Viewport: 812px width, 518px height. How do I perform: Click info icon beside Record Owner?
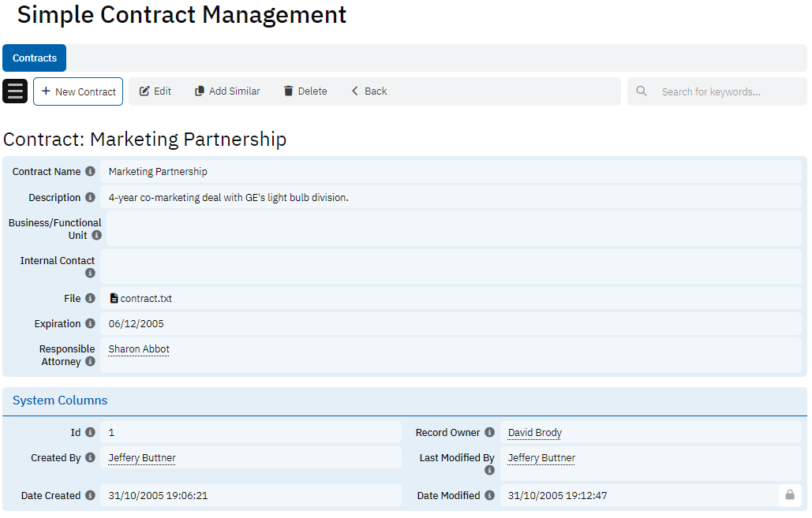489,433
